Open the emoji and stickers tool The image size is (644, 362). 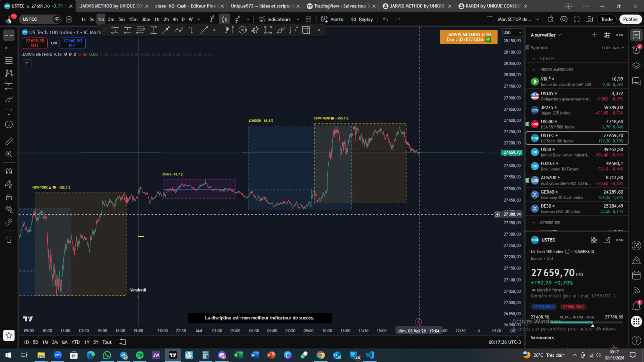[x=9, y=124]
